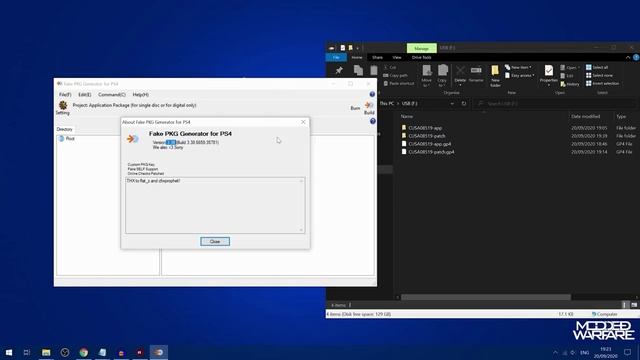This screenshot has width=640, height=360.
Task: Click inside the THX credits text box
Action: click(x=215, y=205)
